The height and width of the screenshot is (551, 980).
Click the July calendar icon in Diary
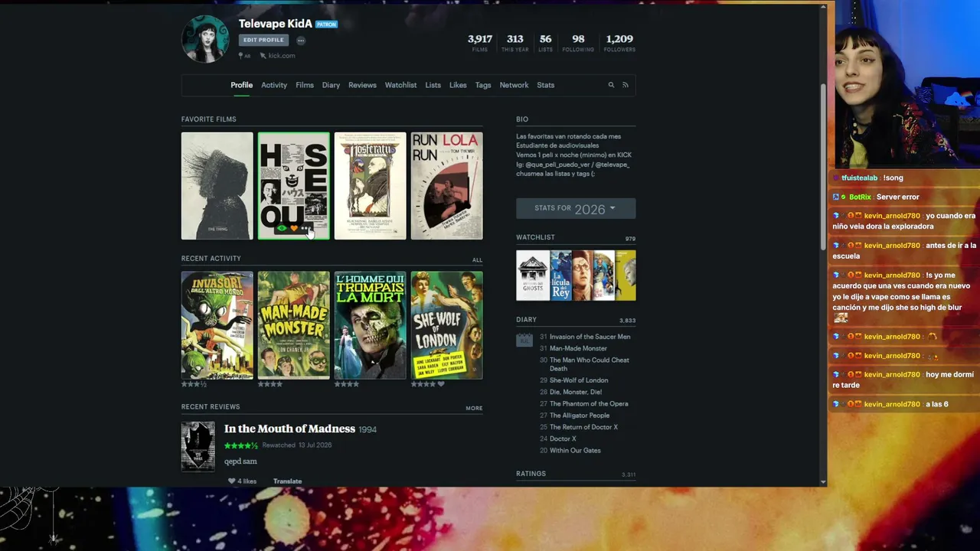pyautogui.click(x=524, y=340)
